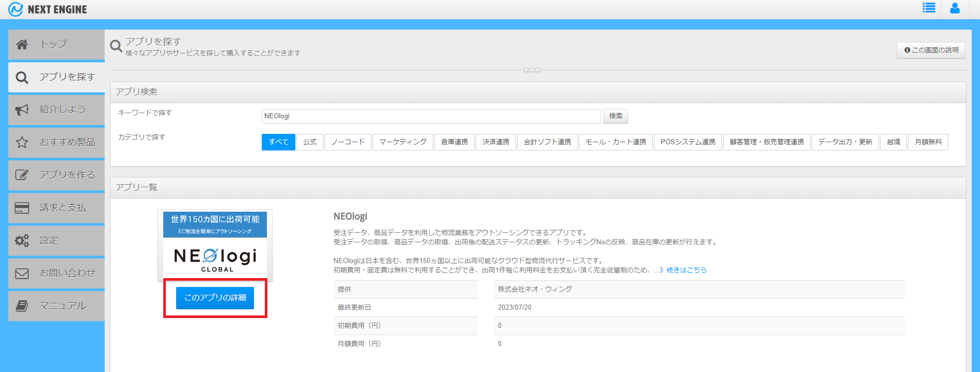Click 株式会社ネオ・ウィング provider cell
This screenshot has height=372, width=980.
[x=699, y=290]
